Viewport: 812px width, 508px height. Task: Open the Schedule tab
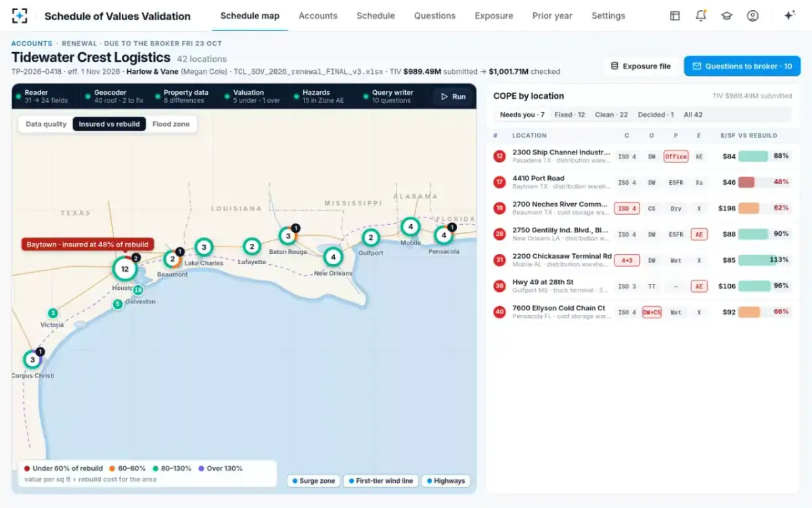376,16
